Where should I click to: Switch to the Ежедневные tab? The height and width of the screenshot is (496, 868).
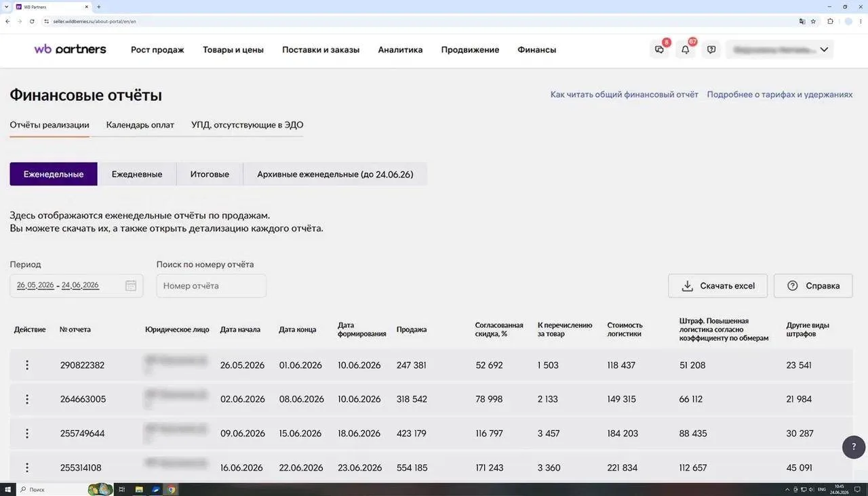tap(137, 174)
